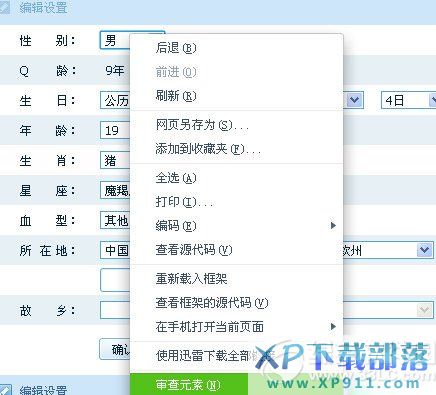Click 打印 menu entry
This screenshot has width=436, height=395.
[184, 202]
